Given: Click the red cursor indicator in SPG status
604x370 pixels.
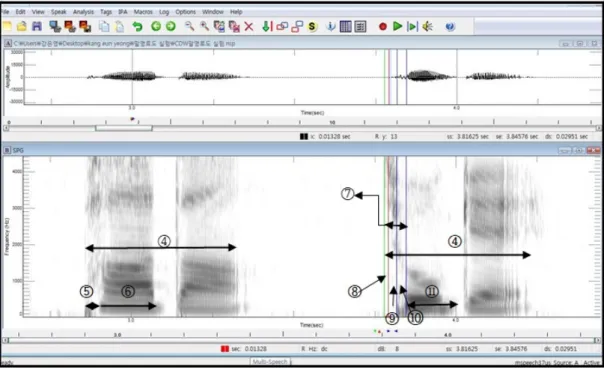Looking at the screenshot, I should coord(225,349).
